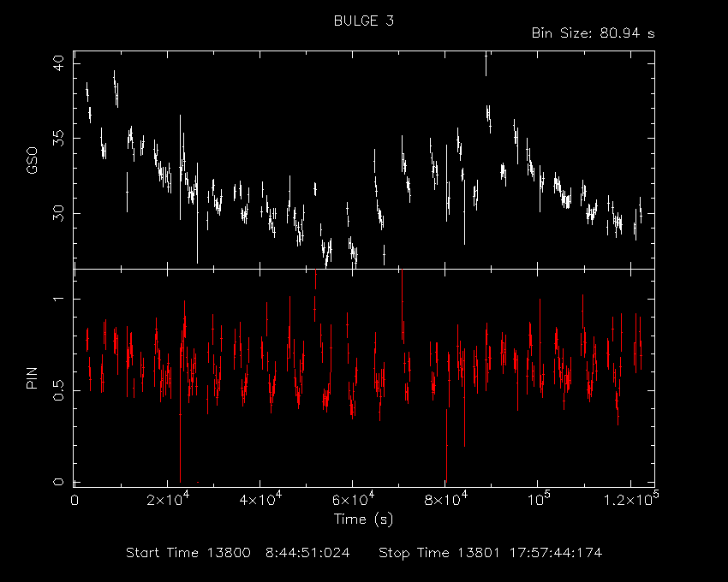The height and width of the screenshot is (582, 728).
Task: Click the Bin Size: 80.94 s label
Action: [x=593, y=33]
